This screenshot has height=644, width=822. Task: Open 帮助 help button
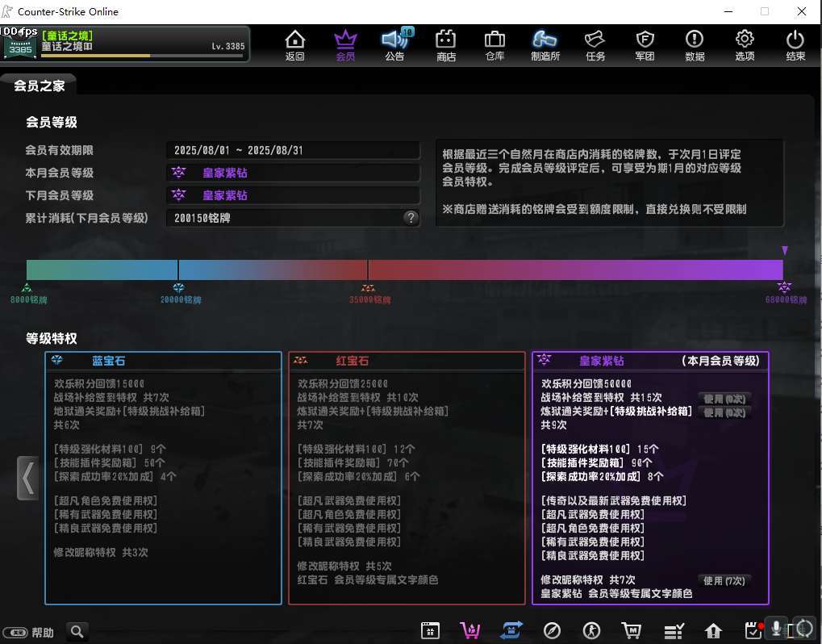click(43, 633)
